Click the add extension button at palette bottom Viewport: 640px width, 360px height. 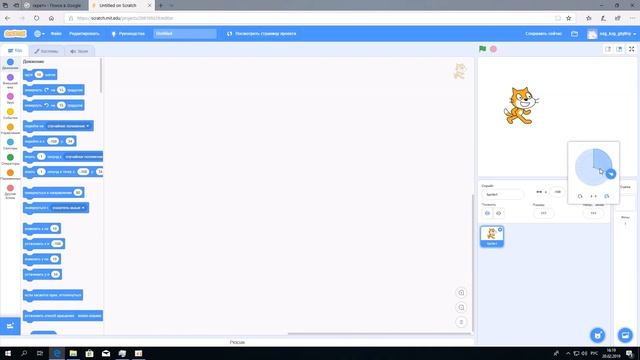[10, 326]
